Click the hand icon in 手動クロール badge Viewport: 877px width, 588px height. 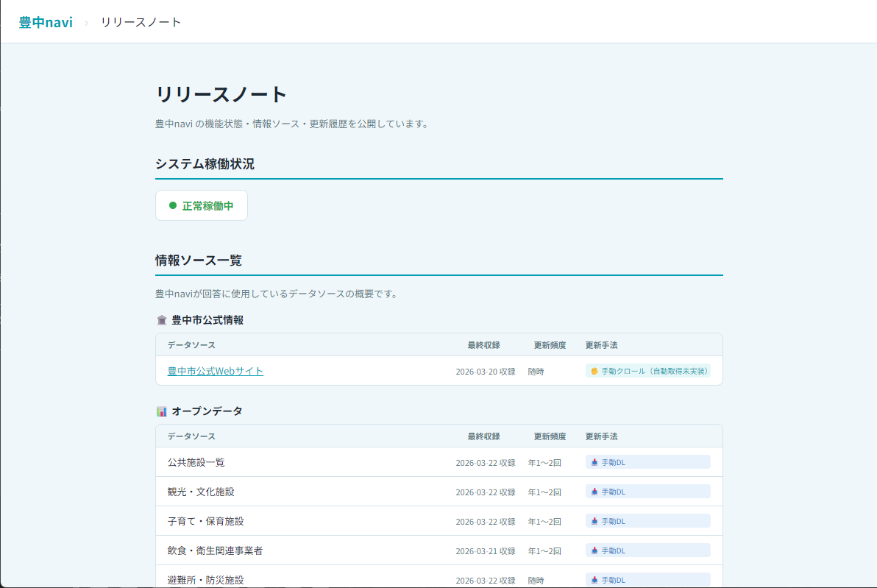tap(594, 371)
